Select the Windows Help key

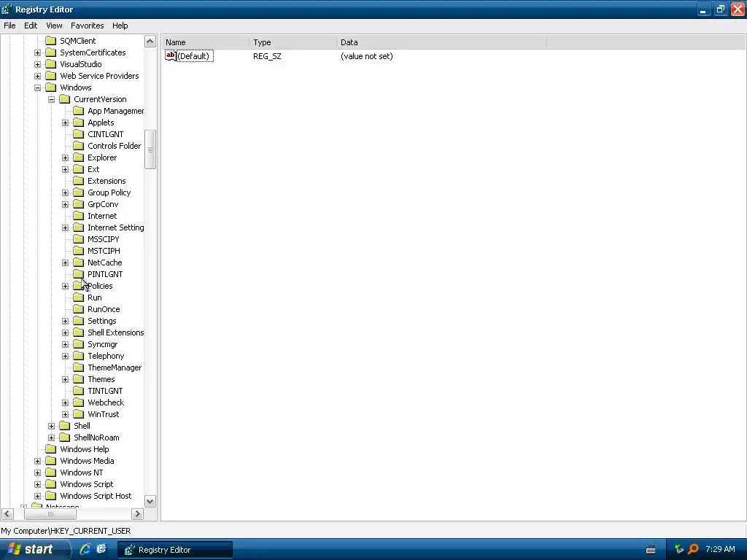(85, 449)
